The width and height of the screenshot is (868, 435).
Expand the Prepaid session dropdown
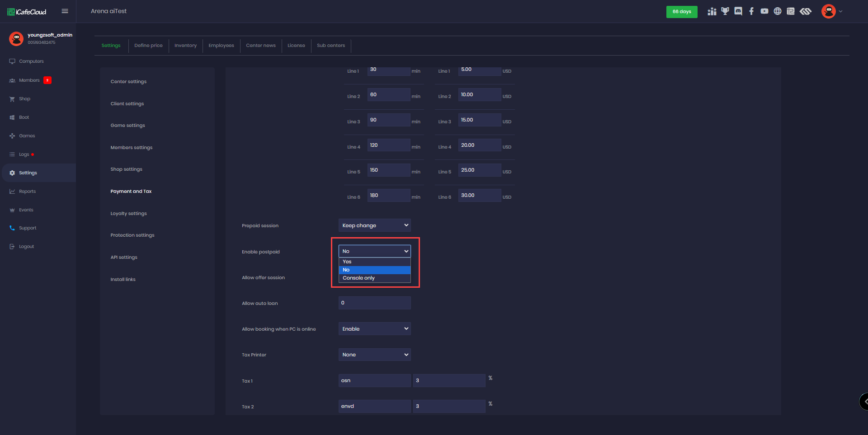coord(374,225)
